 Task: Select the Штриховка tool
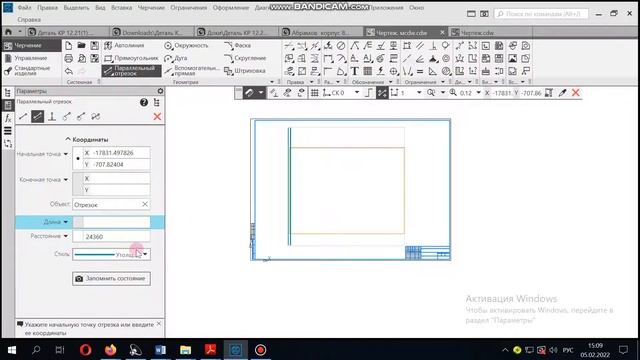click(x=245, y=71)
